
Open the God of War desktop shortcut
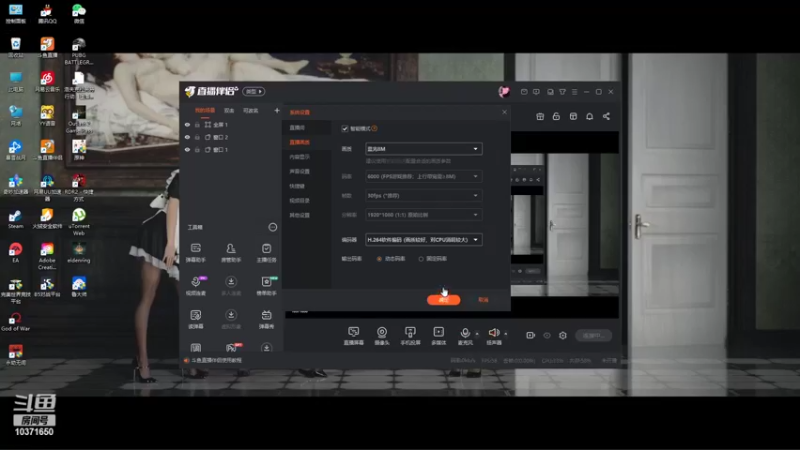point(15,322)
